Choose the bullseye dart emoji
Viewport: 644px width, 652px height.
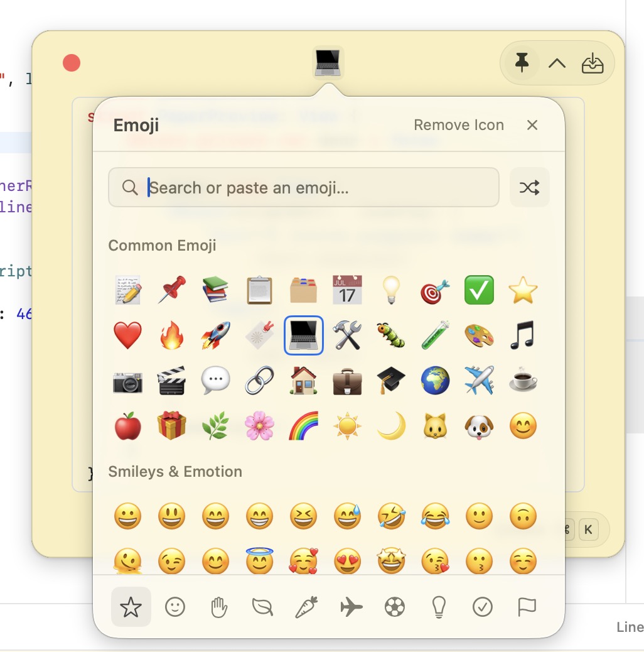(435, 290)
